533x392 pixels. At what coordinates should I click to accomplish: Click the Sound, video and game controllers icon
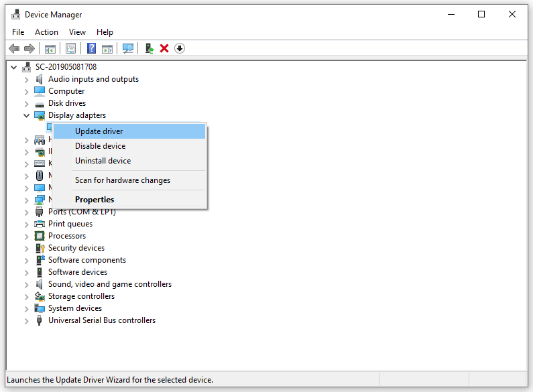40,284
